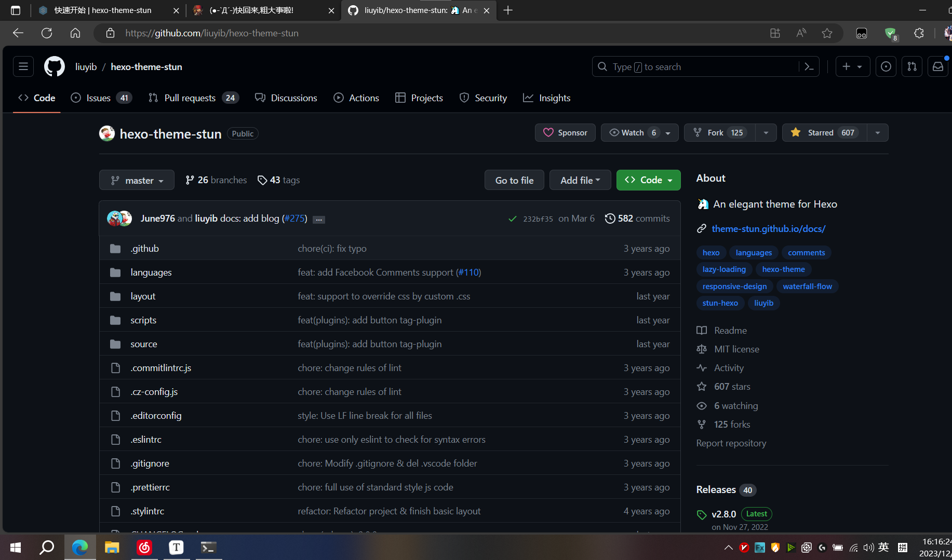Click Report repository link
952x560 pixels.
(x=731, y=443)
